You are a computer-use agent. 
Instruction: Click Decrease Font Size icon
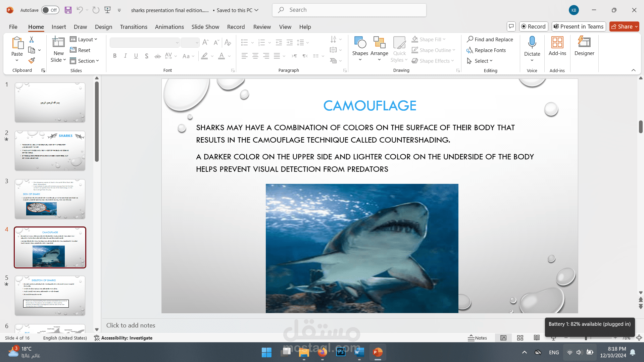(x=216, y=42)
